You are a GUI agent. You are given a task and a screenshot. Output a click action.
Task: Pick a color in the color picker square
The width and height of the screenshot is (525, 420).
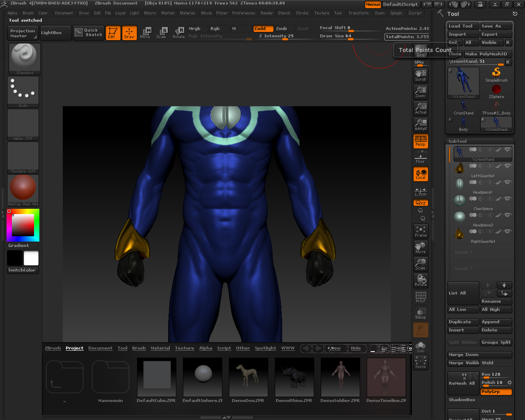click(23, 225)
